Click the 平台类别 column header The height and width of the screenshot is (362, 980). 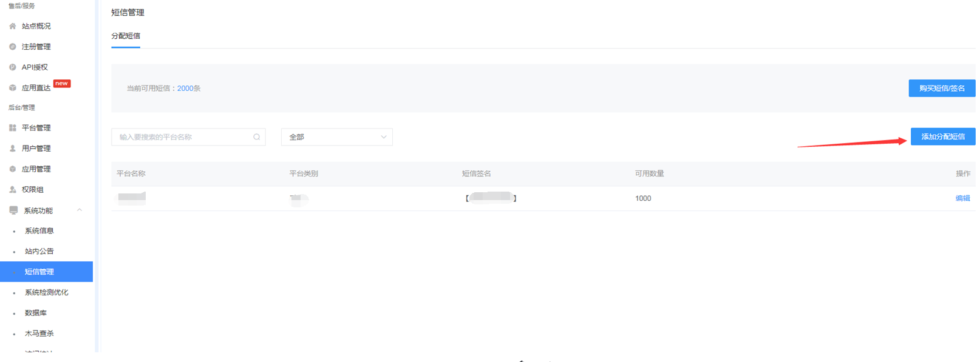(x=304, y=173)
